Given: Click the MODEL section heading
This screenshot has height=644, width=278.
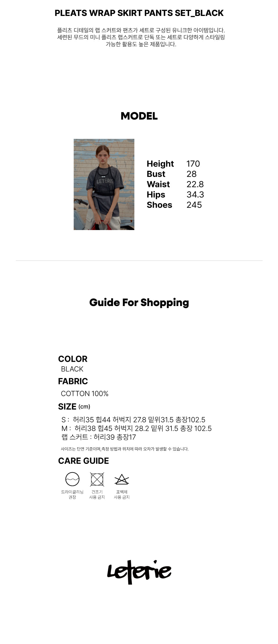Looking at the screenshot, I should (139, 116).
